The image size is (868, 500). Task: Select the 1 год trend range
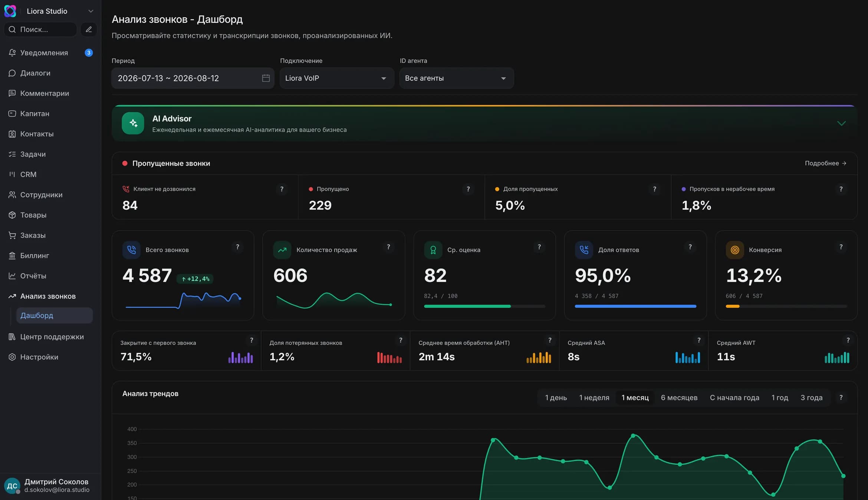point(780,398)
